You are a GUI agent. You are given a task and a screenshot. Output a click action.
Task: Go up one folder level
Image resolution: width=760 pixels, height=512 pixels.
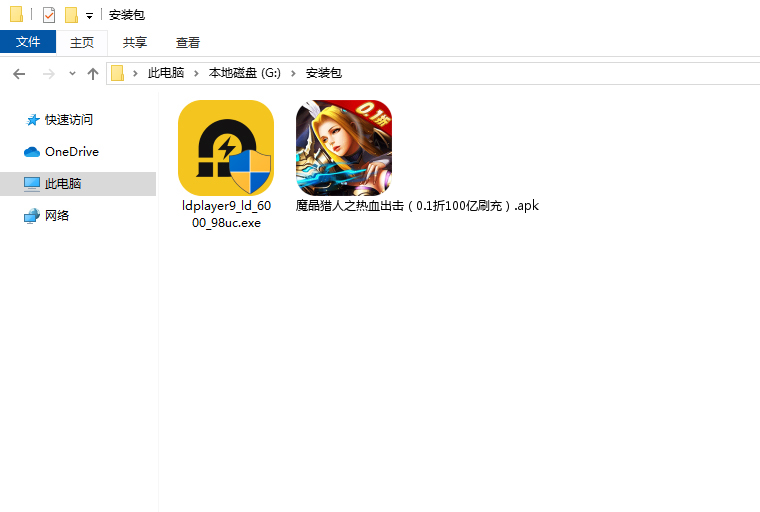click(93, 74)
